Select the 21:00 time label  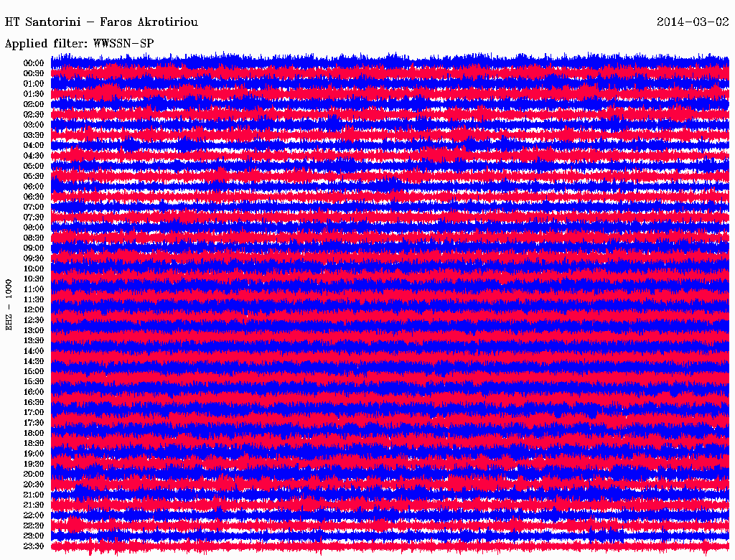[34, 495]
